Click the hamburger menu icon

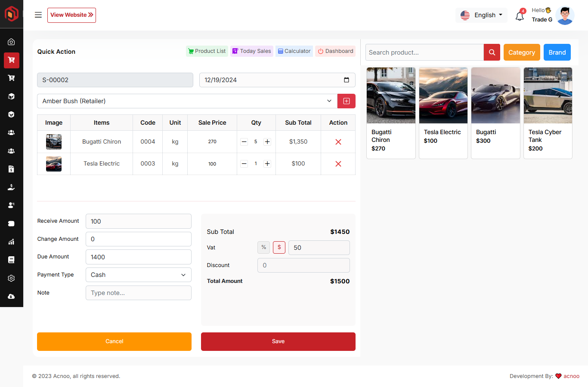tap(38, 15)
